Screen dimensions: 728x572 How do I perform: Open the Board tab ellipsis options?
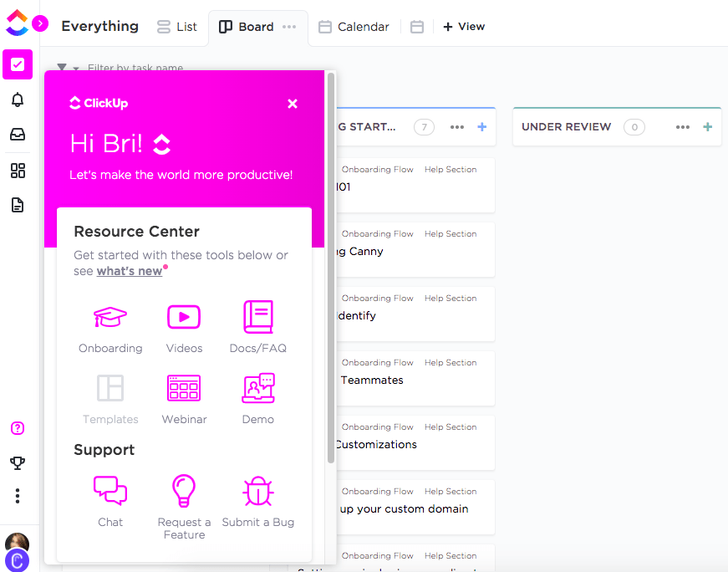[289, 27]
